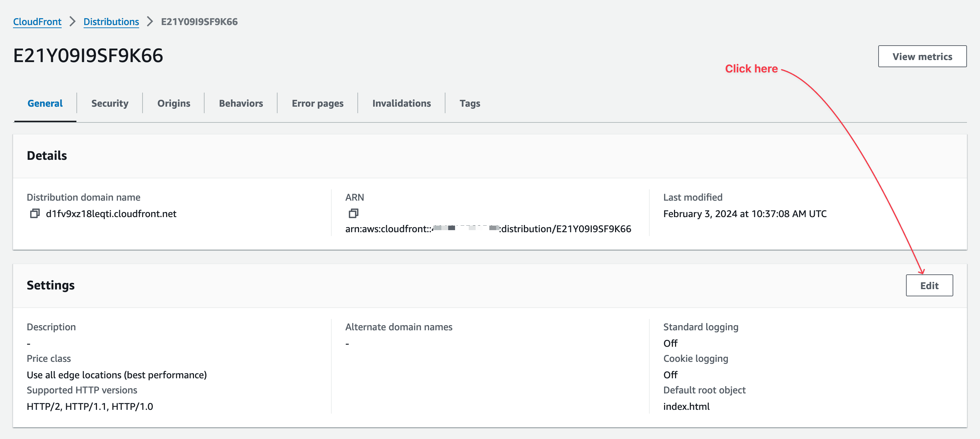Select the d1fv9xz18leqti.cloudfront.net domain text
Viewport: 980px width, 439px height.
coord(111,214)
